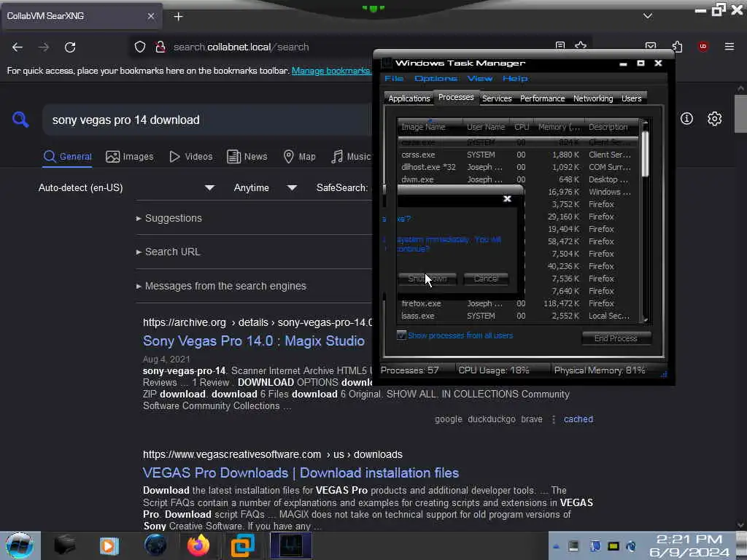Launch Firefox from the taskbar

click(198, 545)
